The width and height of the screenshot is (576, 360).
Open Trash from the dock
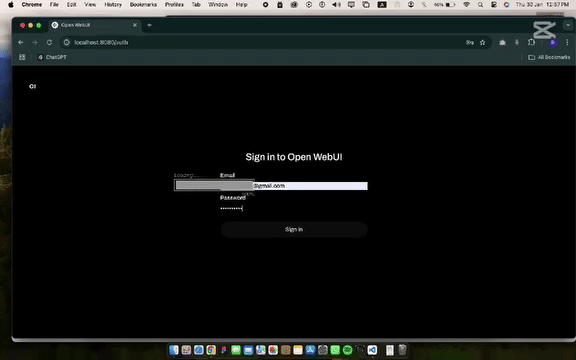(402, 350)
